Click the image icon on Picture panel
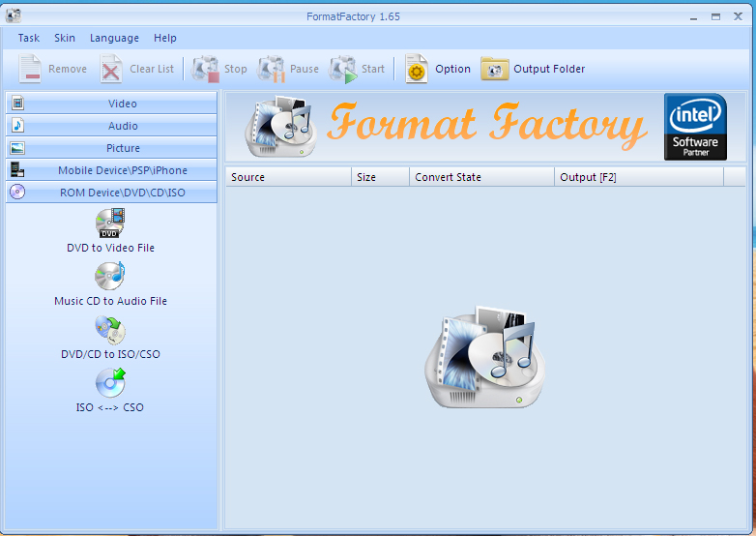The width and height of the screenshot is (756, 536). 17,148
